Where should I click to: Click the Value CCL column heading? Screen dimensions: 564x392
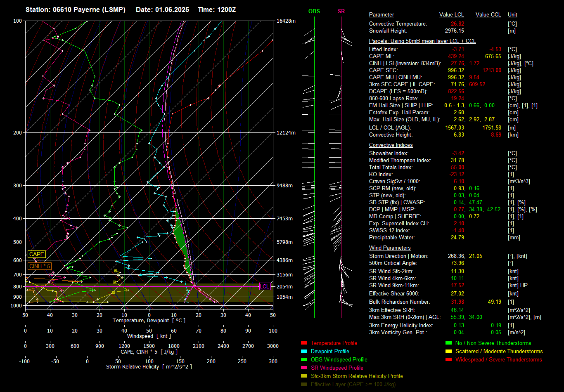tap(488, 15)
